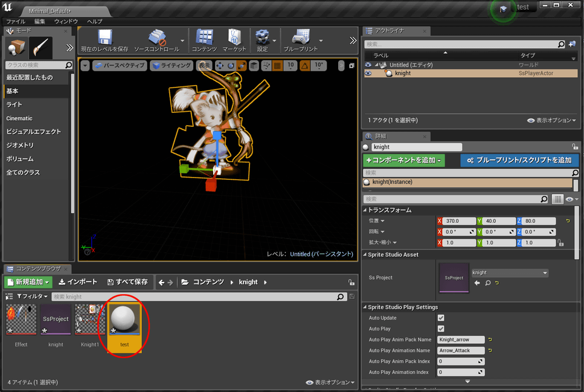Image resolution: width=584 pixels, height=392 pixels.
Task: Select the scale gizmo icon in the viewport toolbar
Action: coord(242,66)
